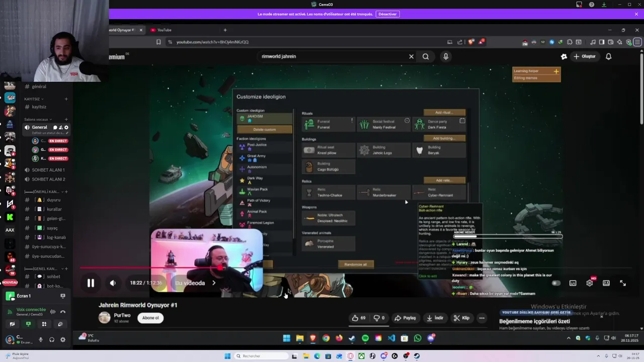
Task: Click the green K server icon
Action: click(10, 217)
